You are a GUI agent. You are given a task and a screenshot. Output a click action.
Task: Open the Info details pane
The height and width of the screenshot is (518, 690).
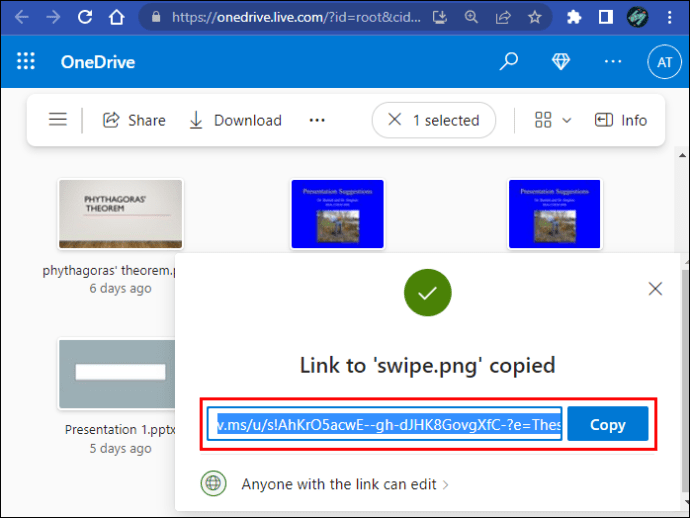point(621,120)
